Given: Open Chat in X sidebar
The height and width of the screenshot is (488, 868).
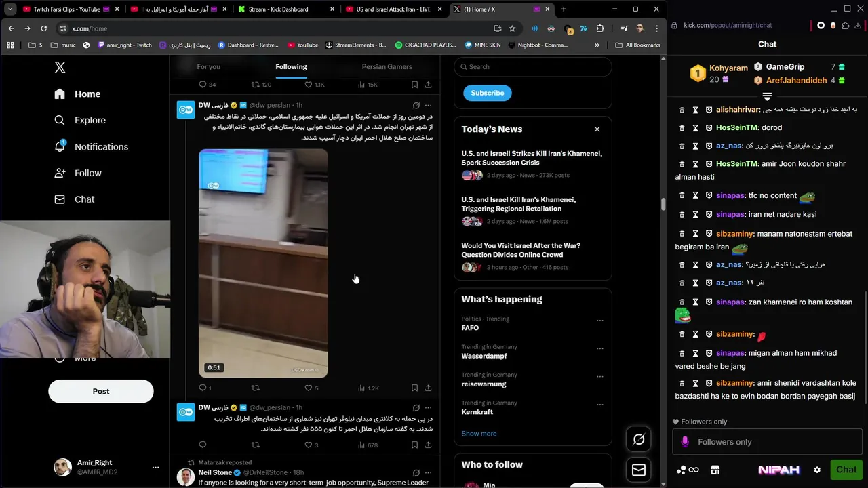Looking at the screenshot, I should coord(75,199).
